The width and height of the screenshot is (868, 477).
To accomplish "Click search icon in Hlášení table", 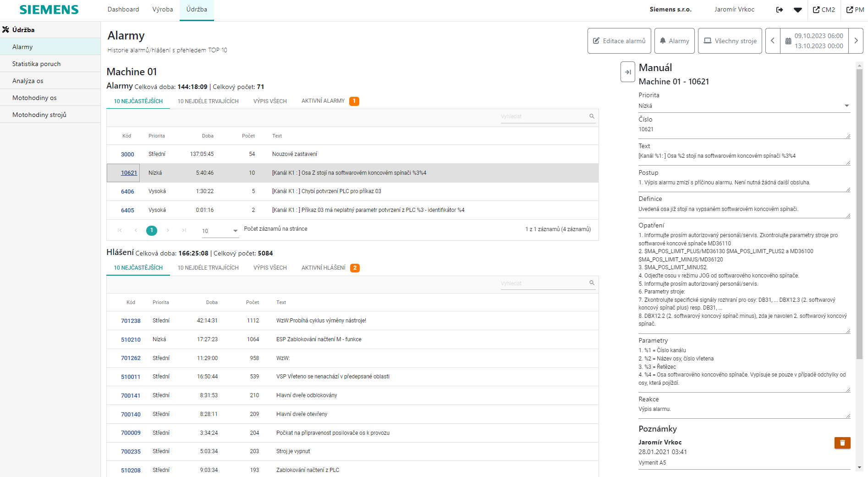I will (x=592, y=283).
